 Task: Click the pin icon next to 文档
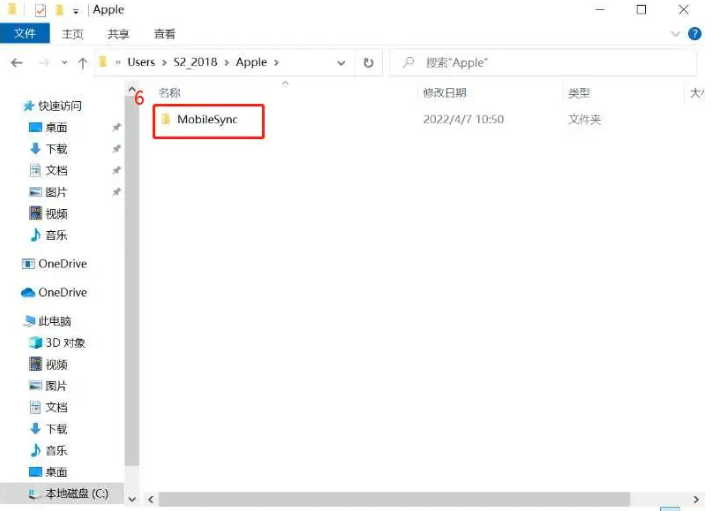coord(117,170)
